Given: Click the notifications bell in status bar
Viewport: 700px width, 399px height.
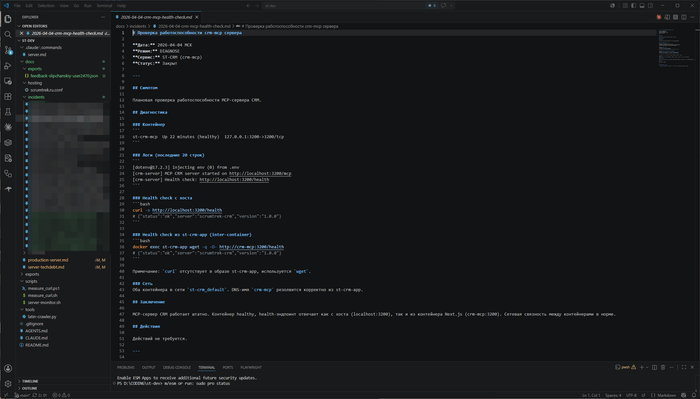Looking at the screenshot, I should [x=694, y=395].
